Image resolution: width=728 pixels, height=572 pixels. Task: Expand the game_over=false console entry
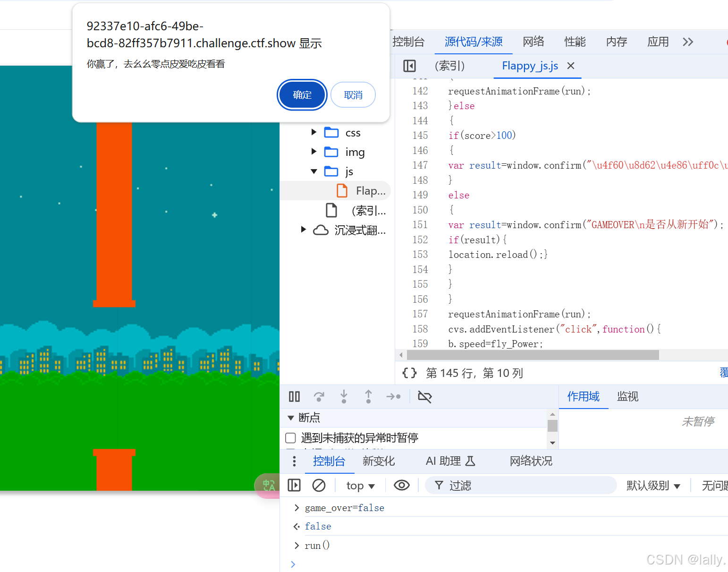pos(296,508)
